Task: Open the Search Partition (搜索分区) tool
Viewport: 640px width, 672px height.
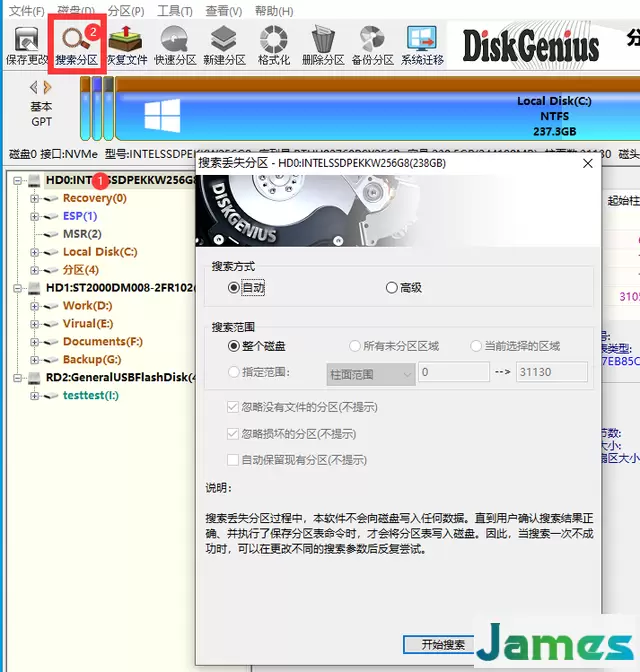Action: (77, 45)
